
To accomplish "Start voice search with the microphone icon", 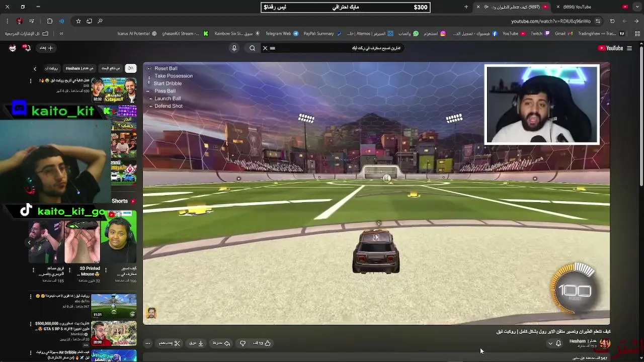I will click(234, 48).
